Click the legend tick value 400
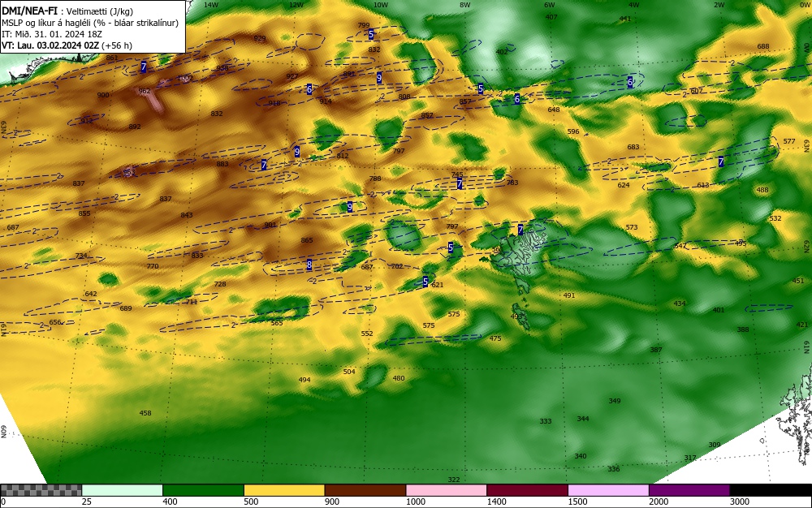This screenshot has height=508, width=812. point(170,502)
